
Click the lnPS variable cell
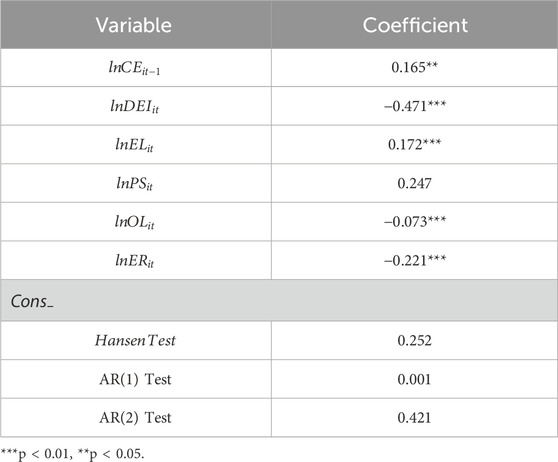[x=135, y=183]
